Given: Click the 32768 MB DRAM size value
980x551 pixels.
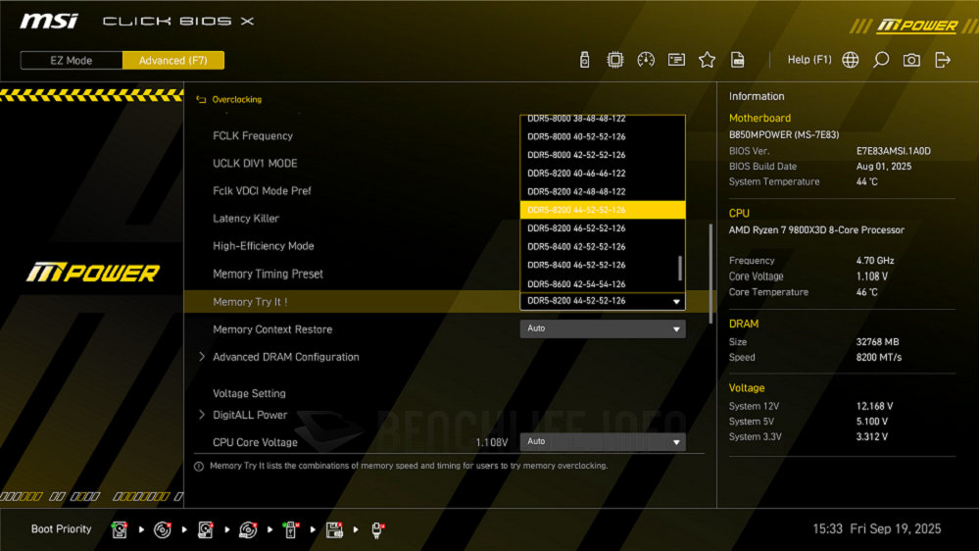Looking at the screenshot, I should (x=877, y=342).
